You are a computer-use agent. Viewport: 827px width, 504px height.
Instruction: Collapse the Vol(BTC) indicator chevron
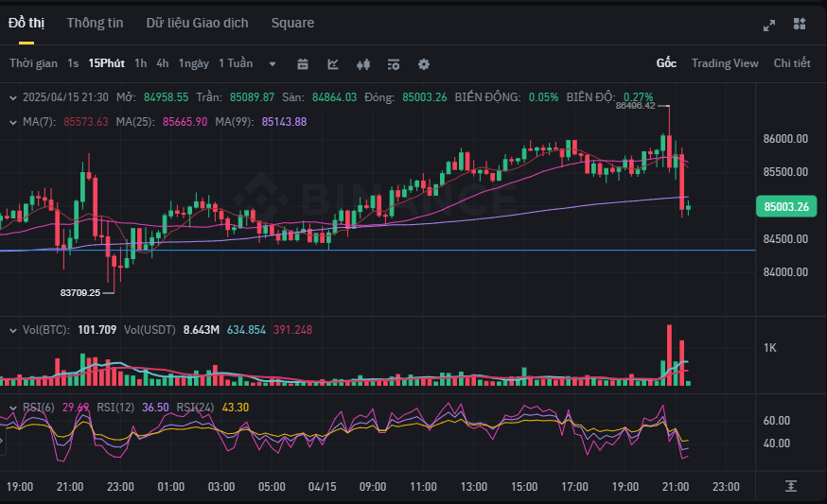click(x=13, y=331)
